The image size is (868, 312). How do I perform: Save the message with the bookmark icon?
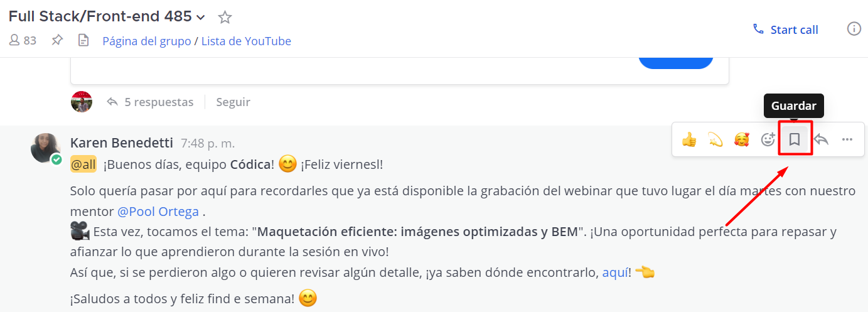794,139
